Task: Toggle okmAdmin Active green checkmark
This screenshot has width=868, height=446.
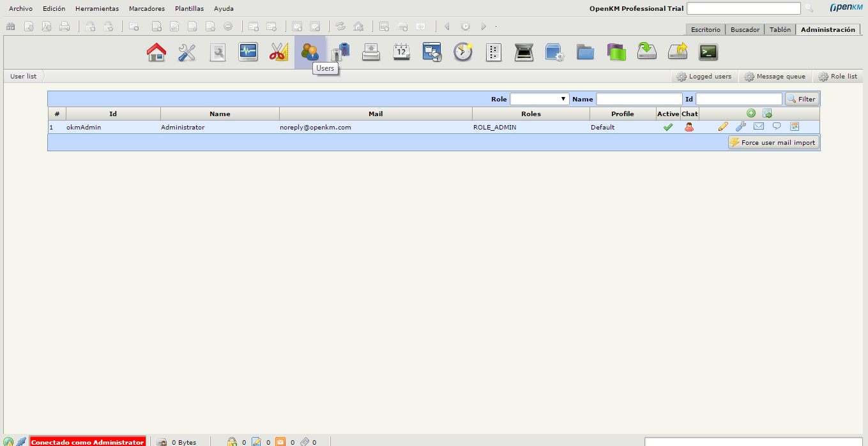Action: pyautogui.click(x=668, y=127)
